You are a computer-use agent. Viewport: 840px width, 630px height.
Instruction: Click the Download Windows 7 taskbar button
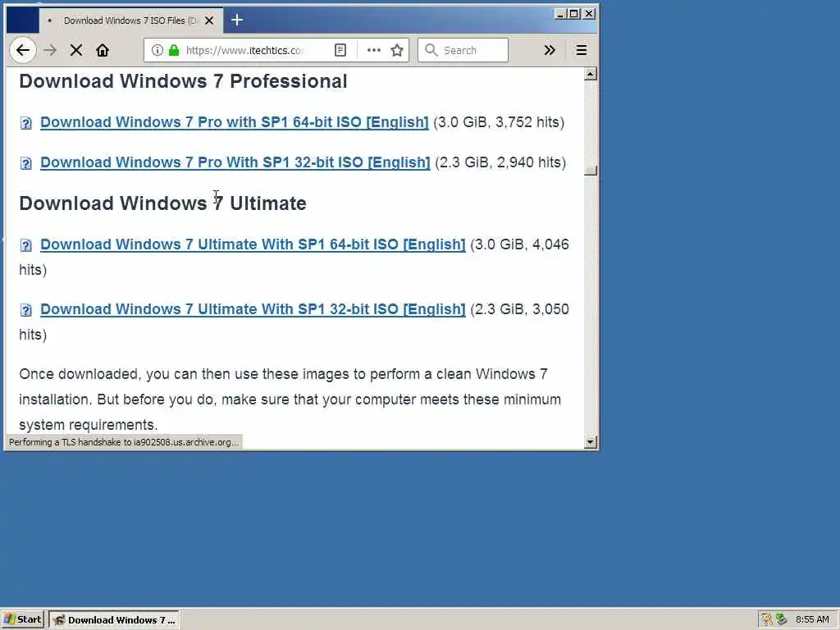[x=114, y=620]
